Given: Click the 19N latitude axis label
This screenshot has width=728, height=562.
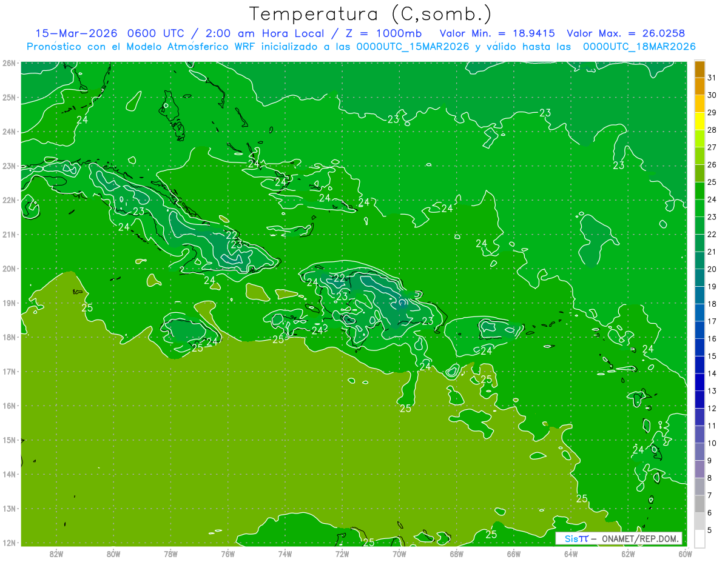Looking at the screenshot, I should pyautogui.click(x=9, y=303).
